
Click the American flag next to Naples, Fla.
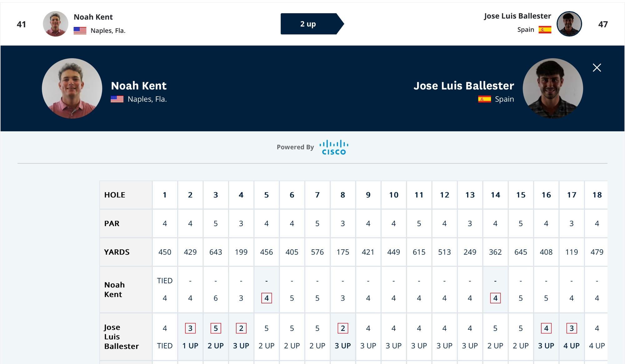80,30
